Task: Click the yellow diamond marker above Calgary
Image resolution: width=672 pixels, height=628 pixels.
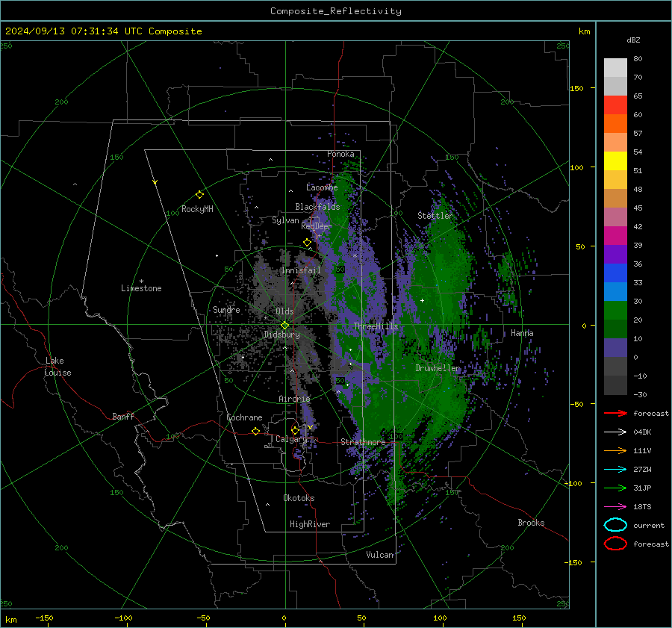Action: (x=295, y=430)
